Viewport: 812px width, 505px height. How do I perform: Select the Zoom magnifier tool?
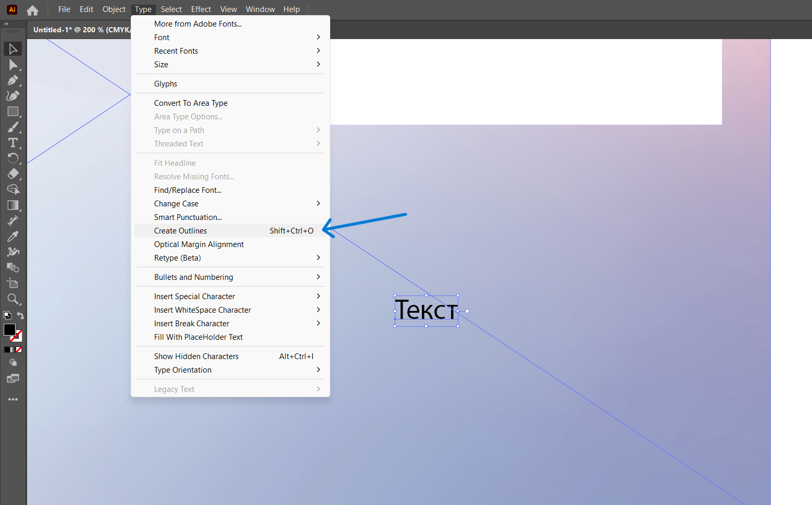pos(13,299)
